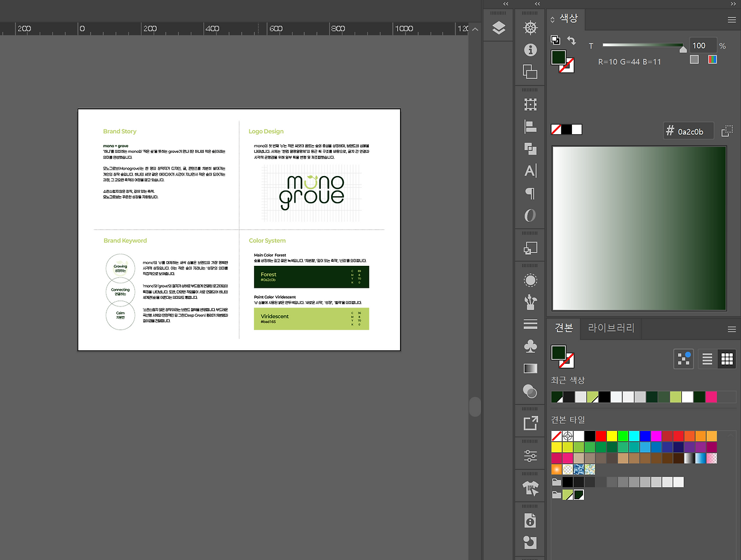Screen dimensions: 741x560
Task: Click the icon beside the hex field
Action: [x=727, y=131]
